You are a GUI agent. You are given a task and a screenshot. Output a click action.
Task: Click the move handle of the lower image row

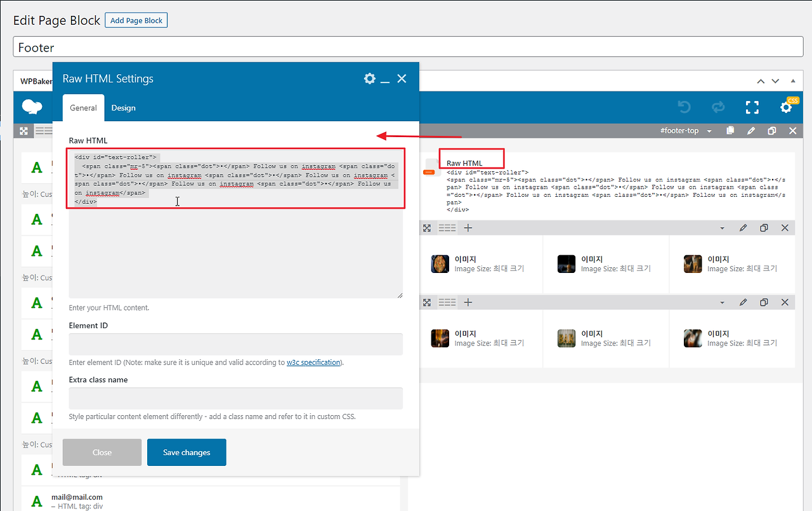point(427,303)
